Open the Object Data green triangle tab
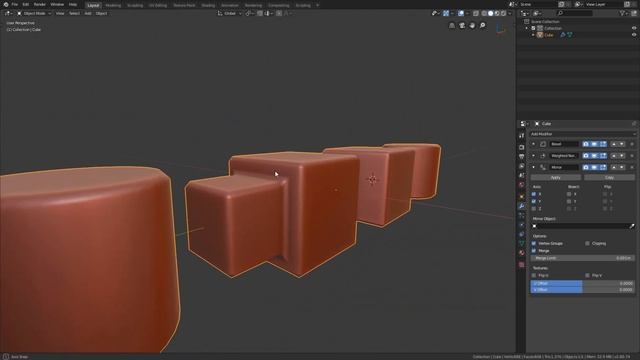 [x=521, y=243]
